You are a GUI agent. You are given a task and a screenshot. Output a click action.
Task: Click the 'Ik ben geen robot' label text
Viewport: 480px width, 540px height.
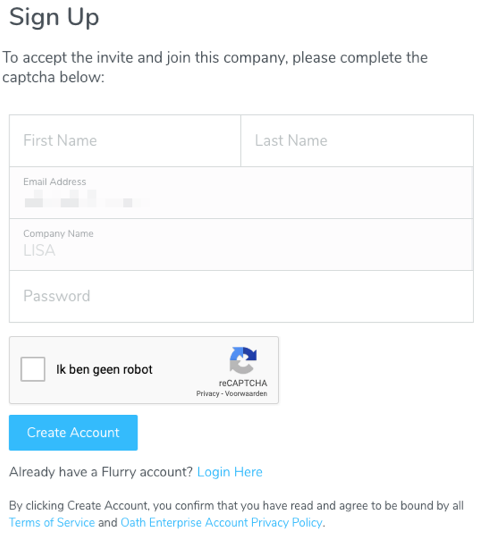coord(104,370)
